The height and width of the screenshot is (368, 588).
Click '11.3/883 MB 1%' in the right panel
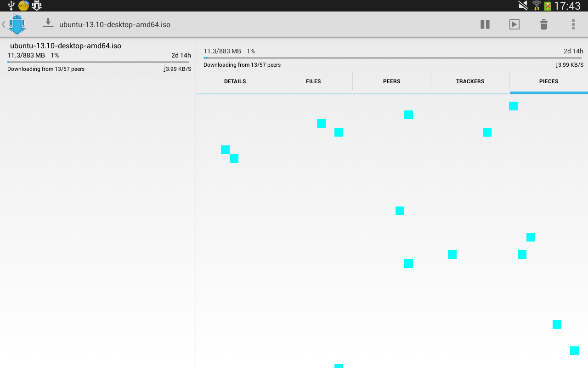[229, 51]
